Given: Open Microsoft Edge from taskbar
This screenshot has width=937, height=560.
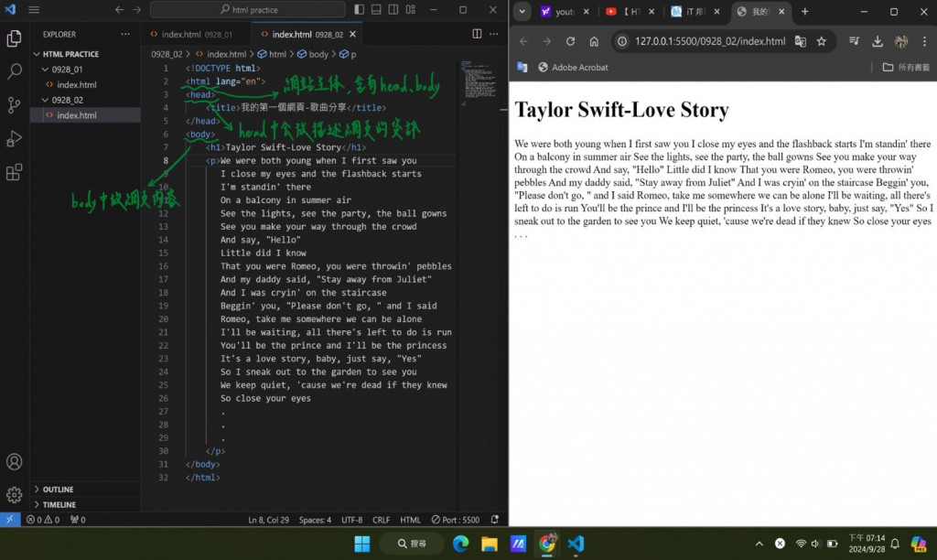Looking at the screenshot, I should [x=461, y=544].
